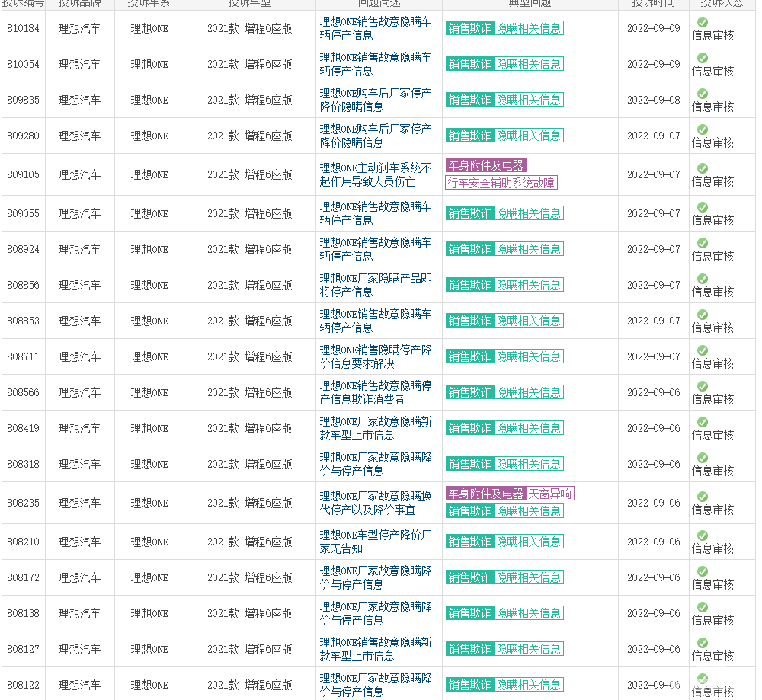Select the status check icon in row 808566
This screenshot has width=762, height=700.
pyautogui.click(x=703, y=386)
